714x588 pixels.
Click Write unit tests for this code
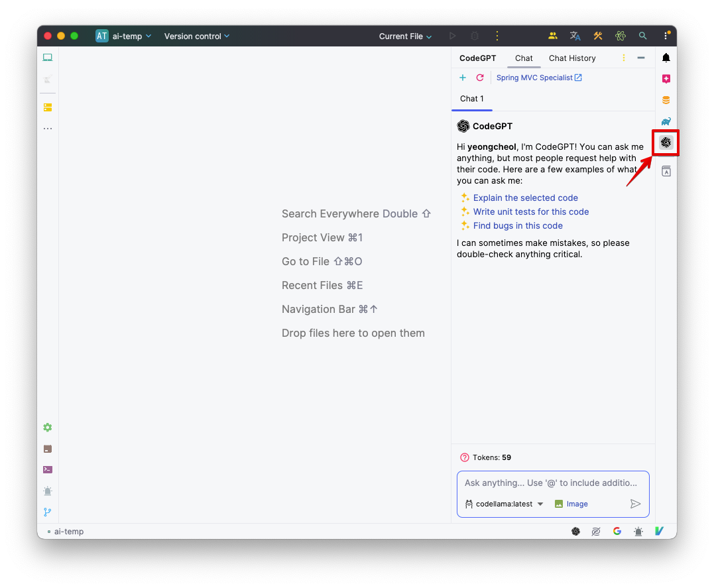530,211
